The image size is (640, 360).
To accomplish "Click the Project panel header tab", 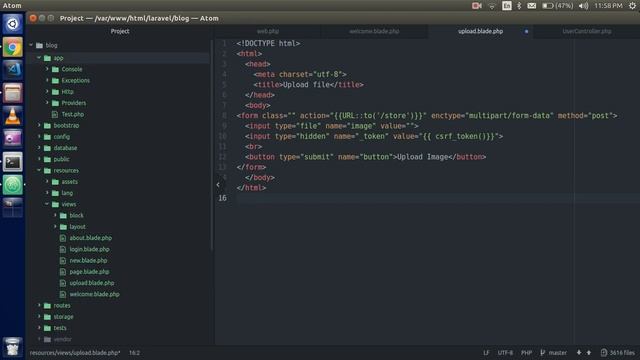I will pos(120,31).
